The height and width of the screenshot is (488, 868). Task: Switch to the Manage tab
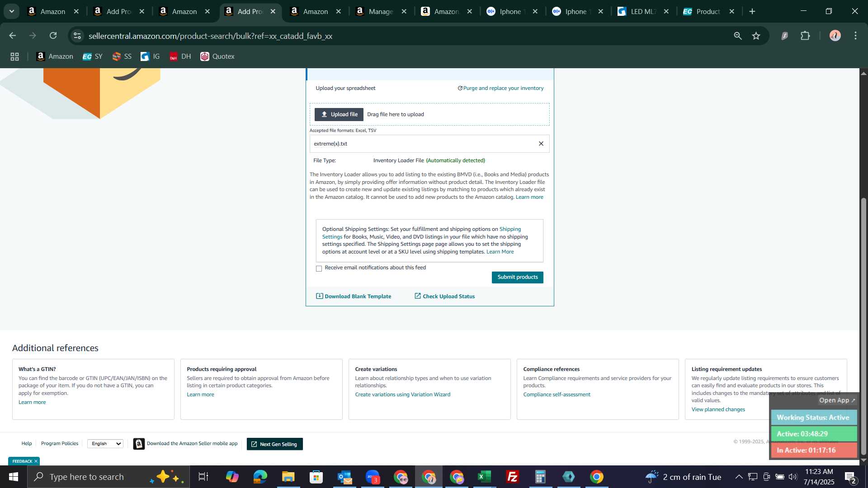[x=380, y=11]
